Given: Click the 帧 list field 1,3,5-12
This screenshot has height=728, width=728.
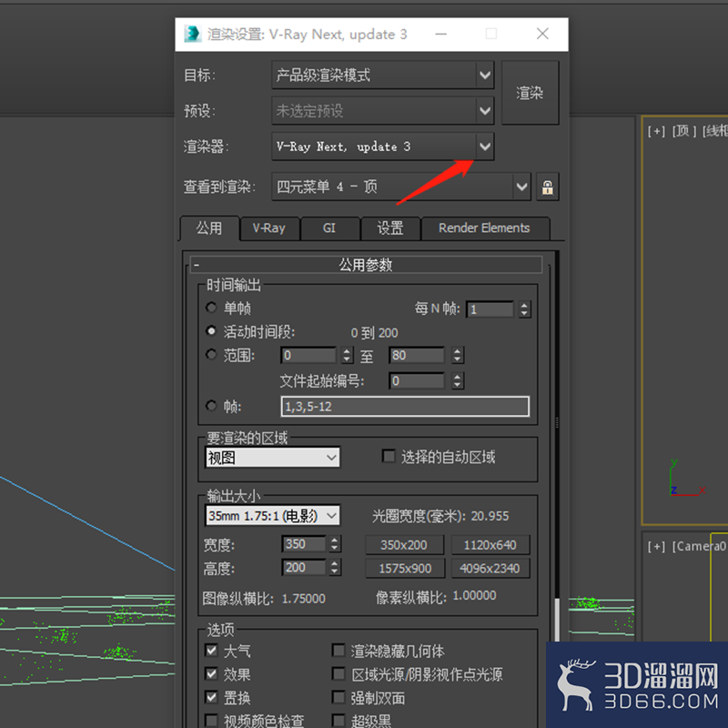Looking at the screenshot, I should coord(405,407).
